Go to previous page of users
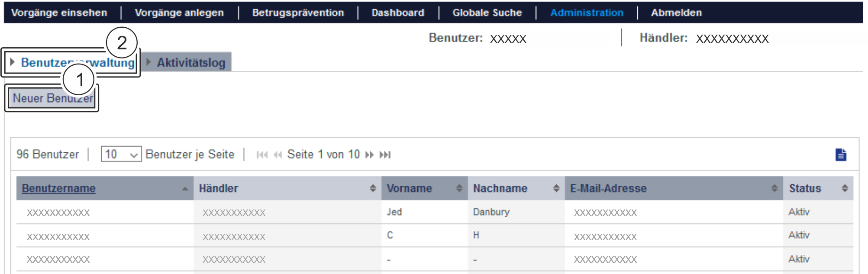The image size is (868, 274). pos(278,155)
